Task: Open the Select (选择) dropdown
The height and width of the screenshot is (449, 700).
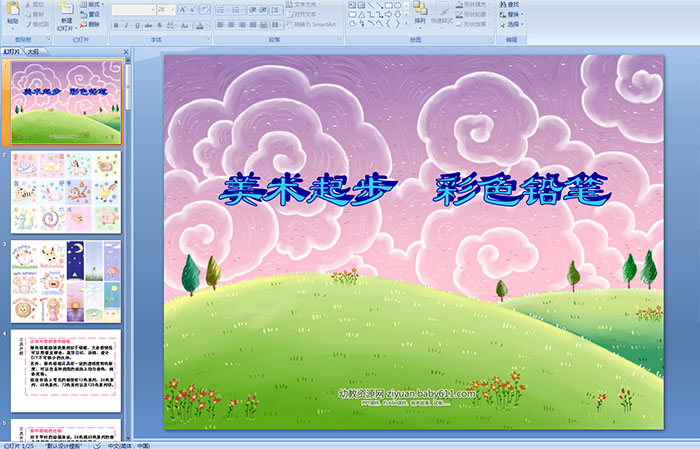Action: 511,24
